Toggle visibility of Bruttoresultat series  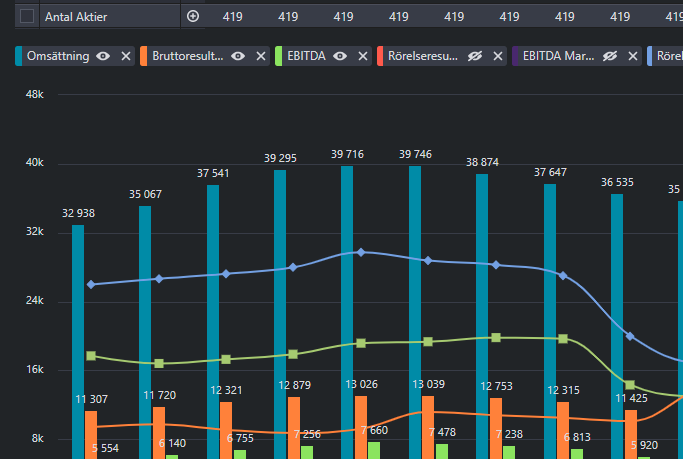click(x=238, y=56)
